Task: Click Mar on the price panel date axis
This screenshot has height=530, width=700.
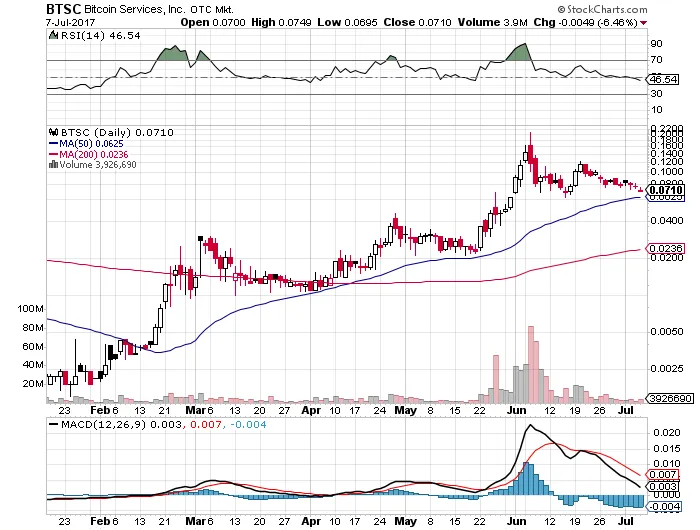Action: click(x=195, y=410)
